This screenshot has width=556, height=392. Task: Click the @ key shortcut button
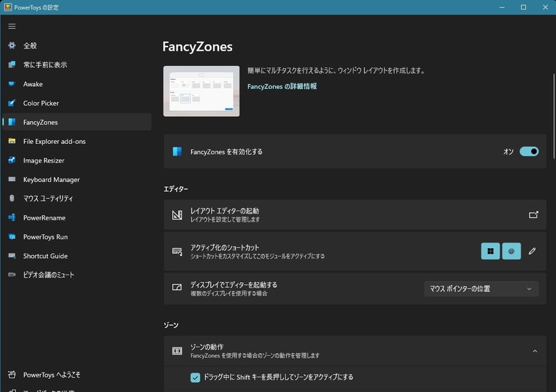512,251
